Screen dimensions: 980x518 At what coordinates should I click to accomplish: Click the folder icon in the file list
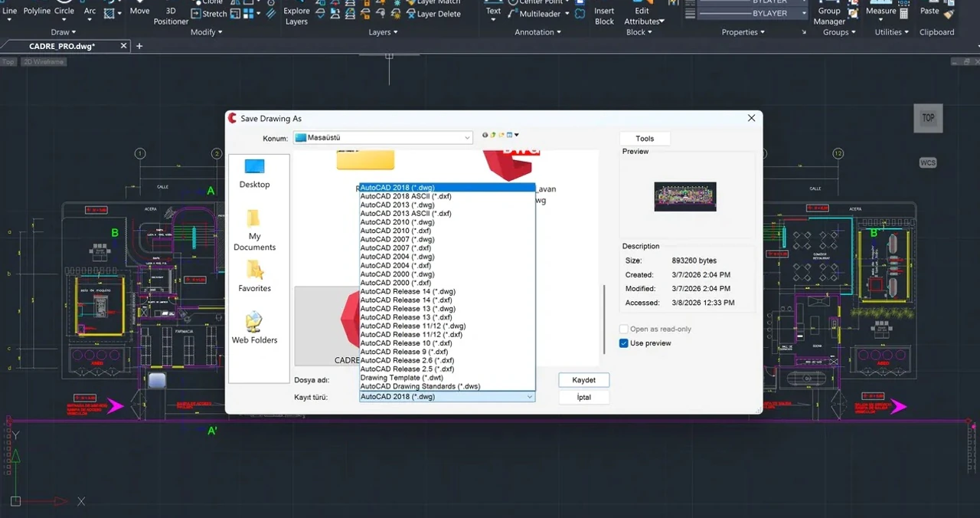pos(365,160)
